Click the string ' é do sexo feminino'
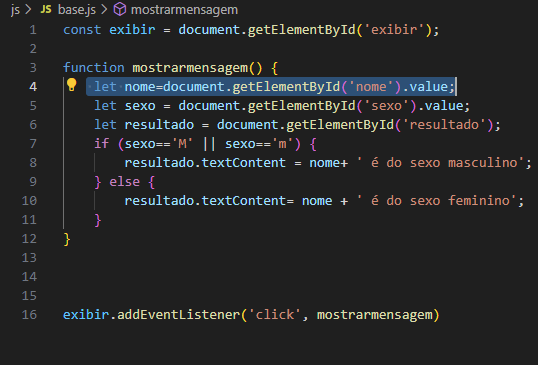 436,201
